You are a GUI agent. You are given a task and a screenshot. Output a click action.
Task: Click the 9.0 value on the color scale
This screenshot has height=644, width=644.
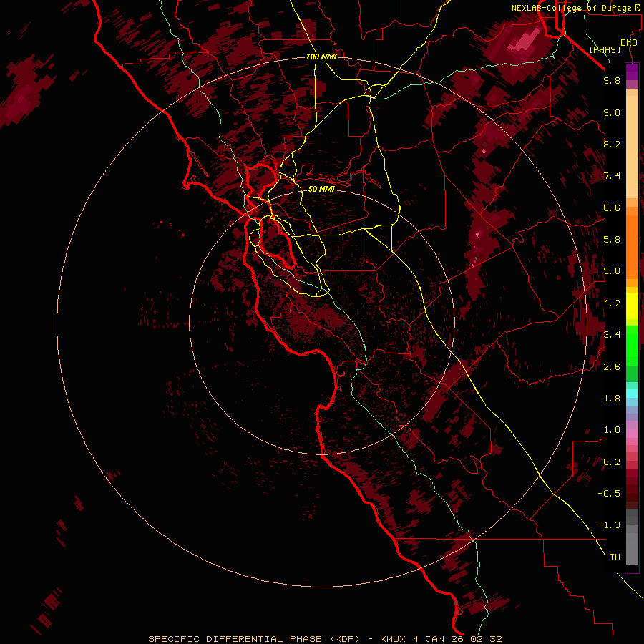612,112
